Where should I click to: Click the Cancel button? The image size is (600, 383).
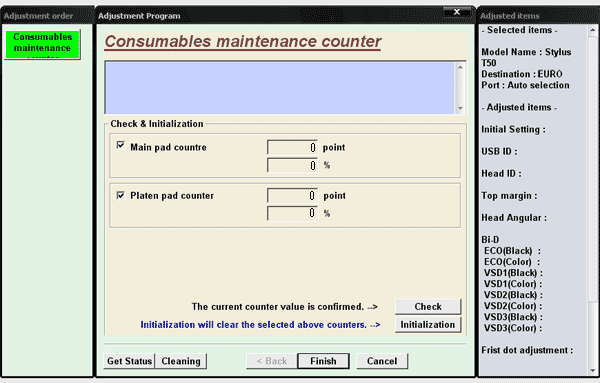[x=382, y=361]
